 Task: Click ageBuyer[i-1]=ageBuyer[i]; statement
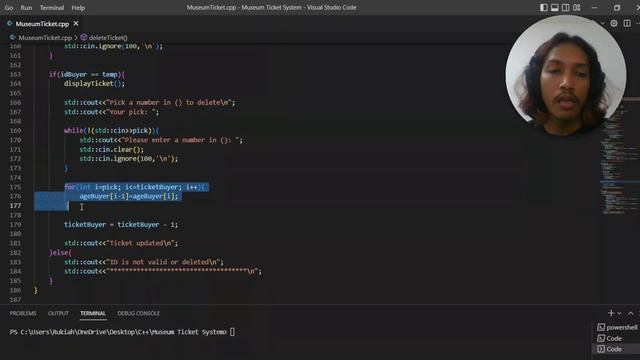click(x=129, y=196)
